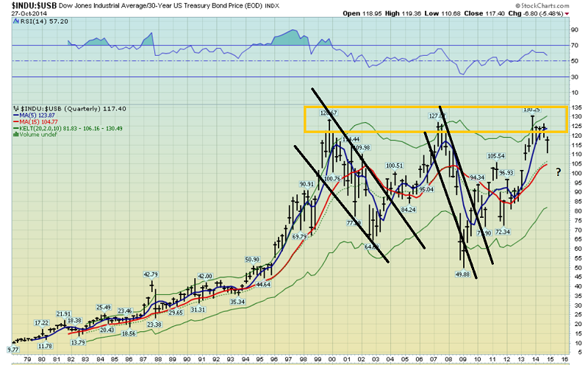Click the red down triangle after Chg value
Image resolution: width=588 pixels, height=365 pixels.
[567, 14]
